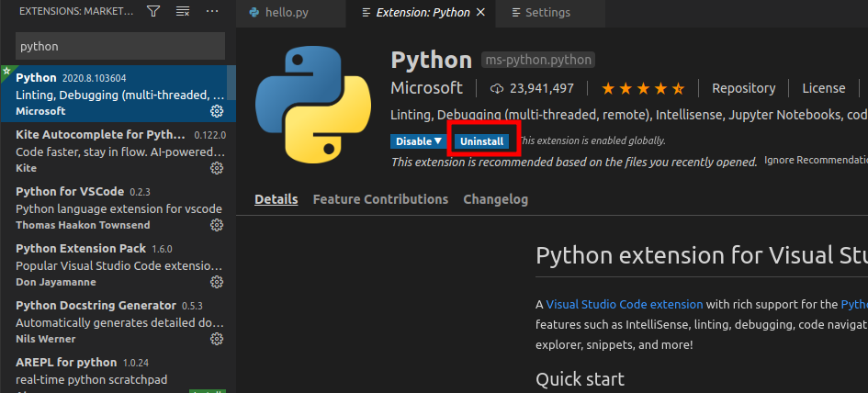Open gear menu for Python Extension Pack

[217, 282]
